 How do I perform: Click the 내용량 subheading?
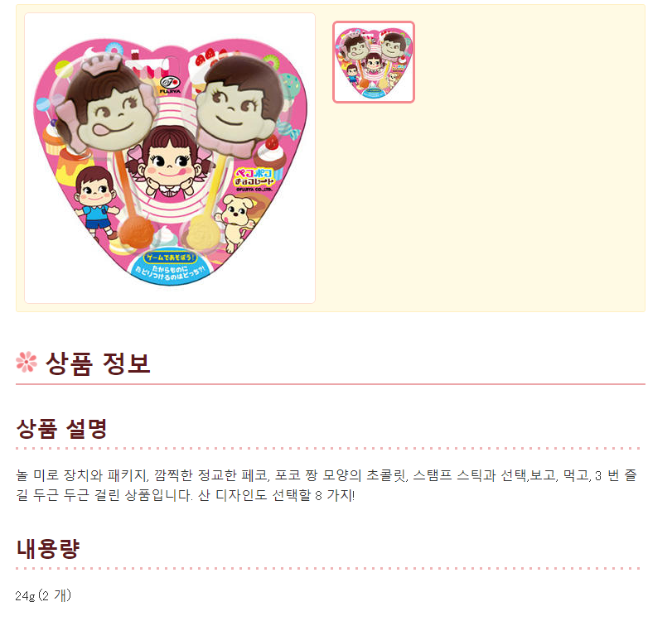48,548
